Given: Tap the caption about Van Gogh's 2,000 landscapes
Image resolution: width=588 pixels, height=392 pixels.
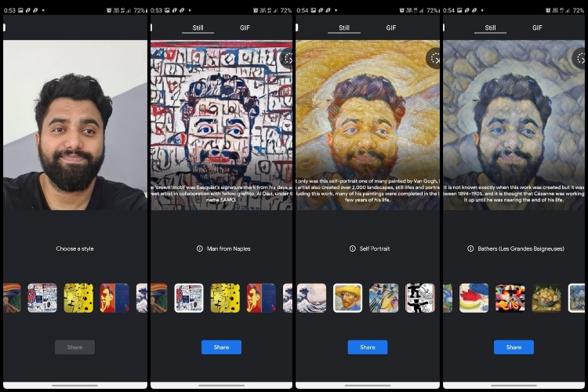Looking at the screenshot, I should pos(368,191).
